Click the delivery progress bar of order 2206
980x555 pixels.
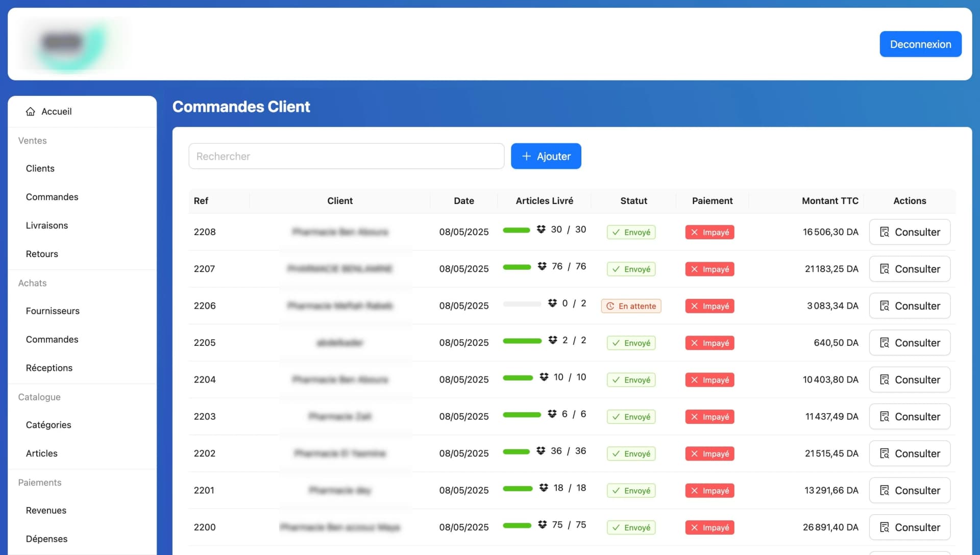click(522, 304)
